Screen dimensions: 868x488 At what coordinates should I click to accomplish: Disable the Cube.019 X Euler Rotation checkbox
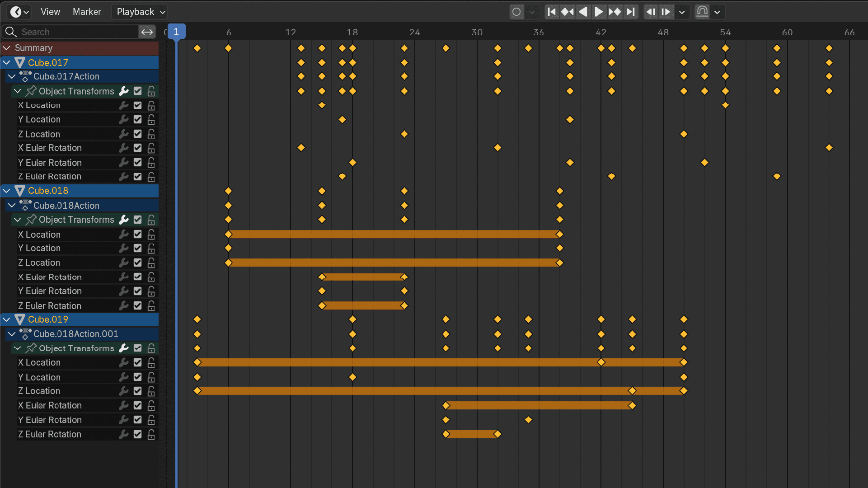pos(138,405)
